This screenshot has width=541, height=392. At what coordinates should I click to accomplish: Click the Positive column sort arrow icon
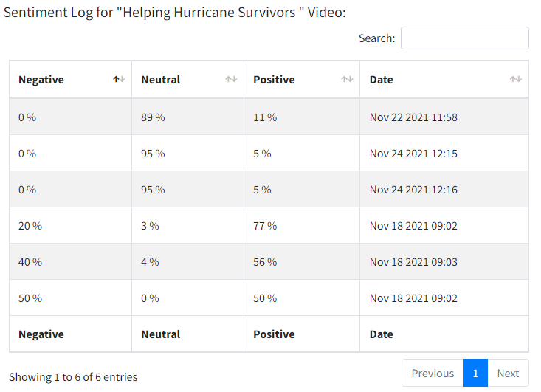pos(347,80)
